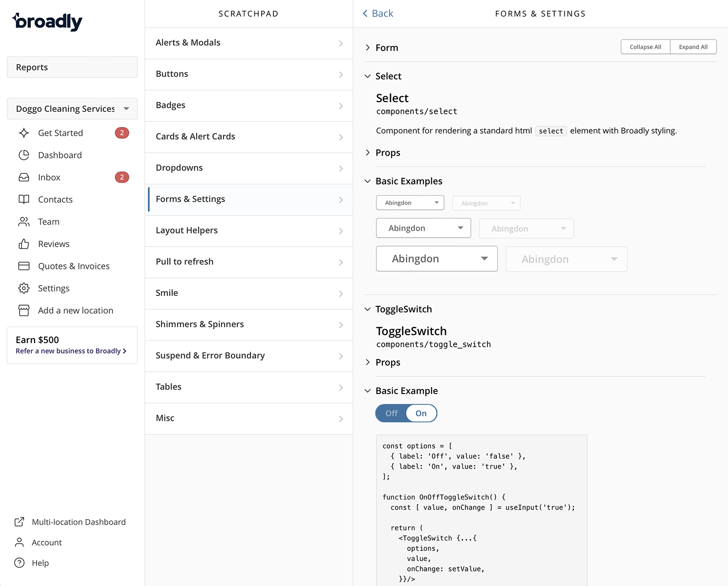Click the Inbox tray icon
Screen dimensions: 728x586
click(24, 177)
